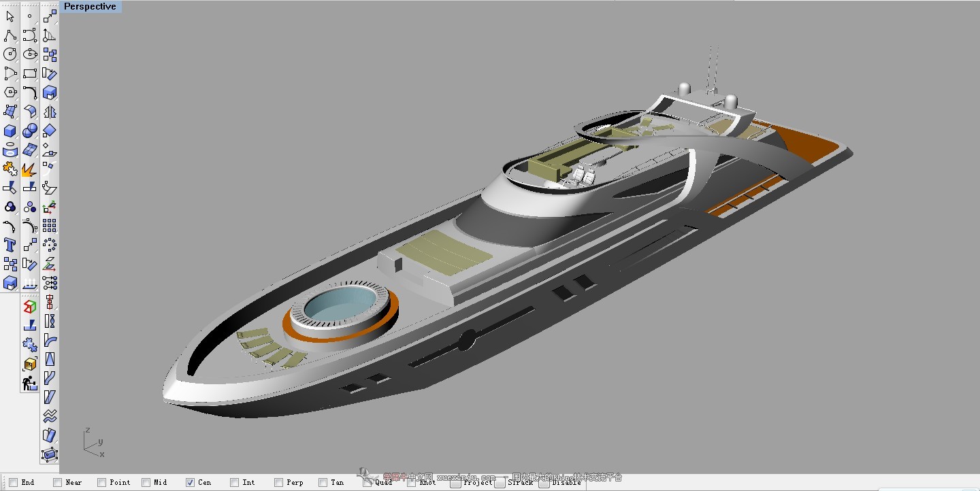Choose the Polygon tool hexagon icon
Screen dimensions: 980x491
(x=10, y=92)
